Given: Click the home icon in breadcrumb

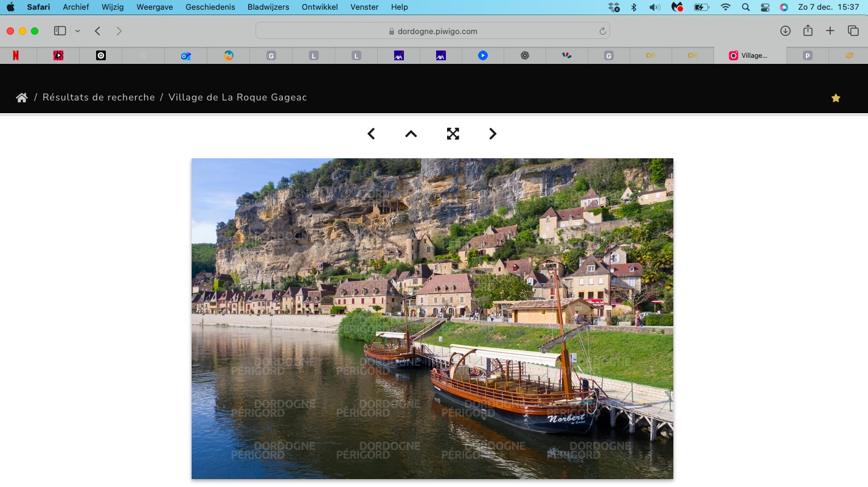Looking at the screenshot, I should point(22,97).
